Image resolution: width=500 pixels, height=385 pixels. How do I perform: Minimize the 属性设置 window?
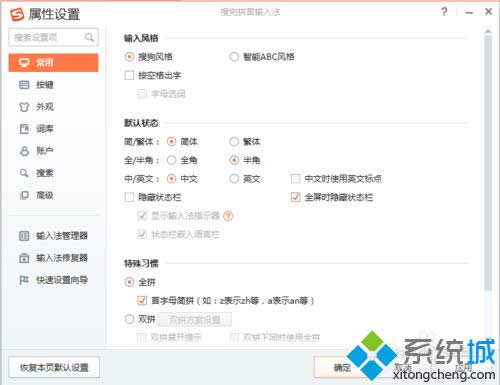469,13
